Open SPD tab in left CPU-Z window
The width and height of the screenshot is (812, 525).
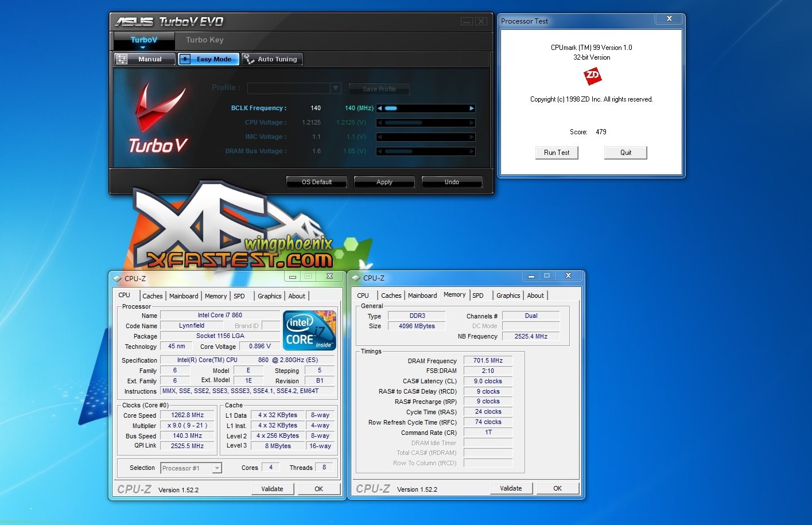(x=239, y=296)
